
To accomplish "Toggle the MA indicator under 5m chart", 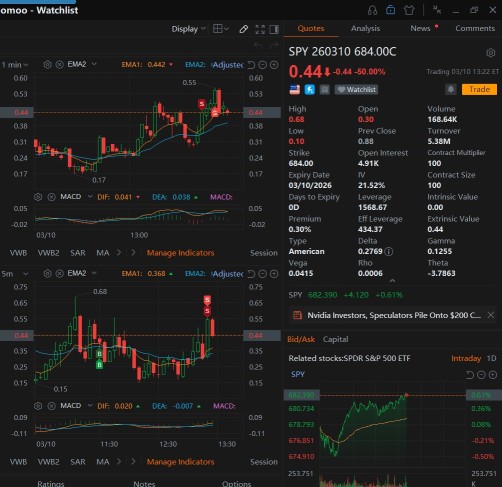I will click(103, 462).
